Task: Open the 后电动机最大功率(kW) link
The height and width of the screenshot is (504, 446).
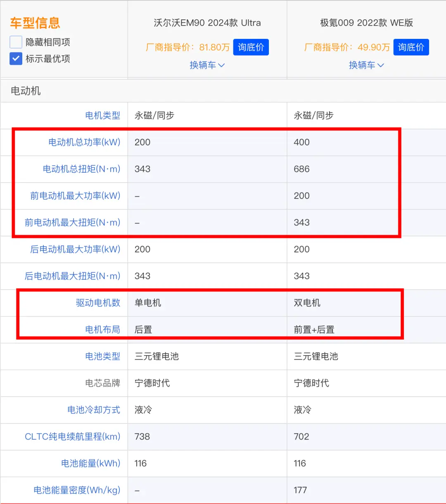Action: pyautogui.click(x=75, y=250)
